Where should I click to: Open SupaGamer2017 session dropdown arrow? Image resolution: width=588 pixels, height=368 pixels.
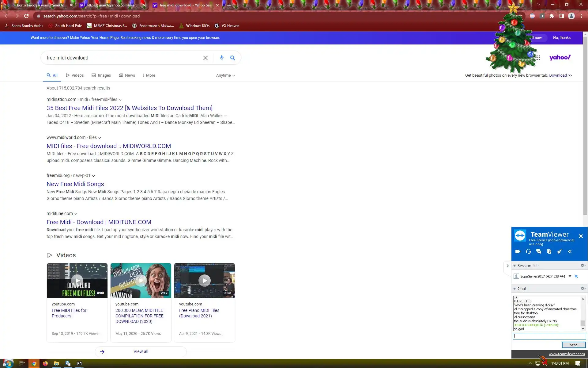(570, 276)
